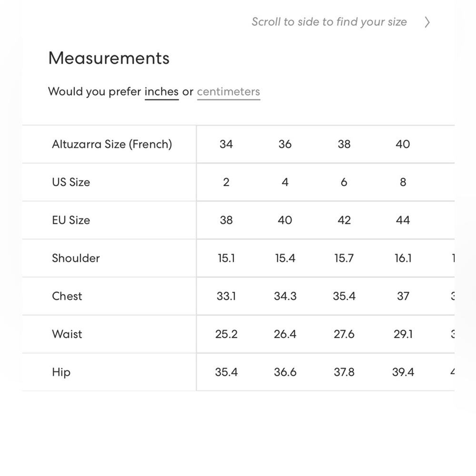
Task: Click the Chest row label
Action: click(67, 296)
